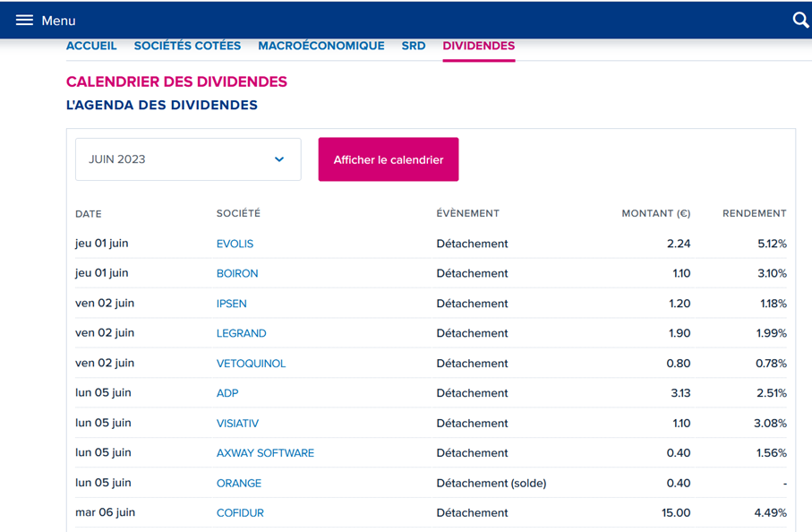Click the RENDEMENT column header
This screenshot has height=532, width=812.
tap(755, 213)
